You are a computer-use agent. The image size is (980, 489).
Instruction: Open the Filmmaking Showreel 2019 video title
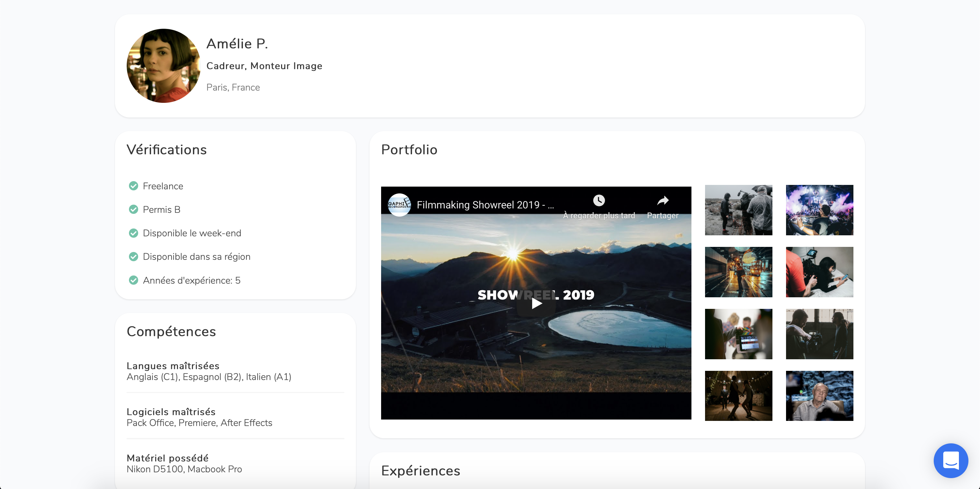485,205
